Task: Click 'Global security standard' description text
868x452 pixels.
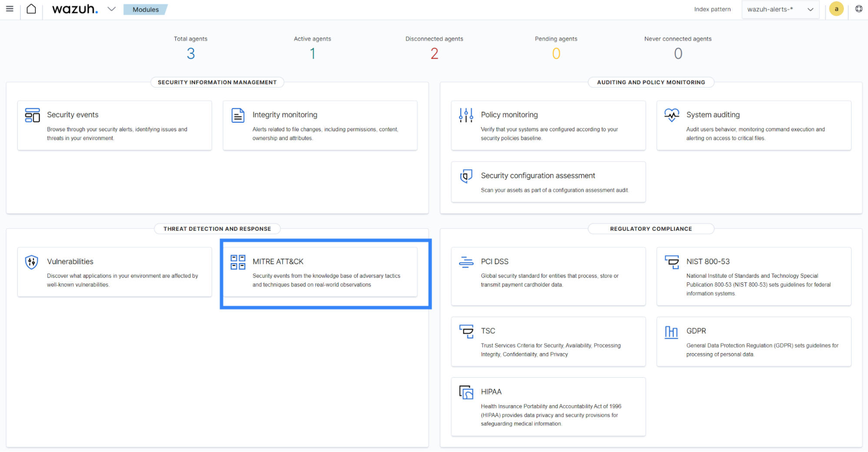Action: point(550,280)
